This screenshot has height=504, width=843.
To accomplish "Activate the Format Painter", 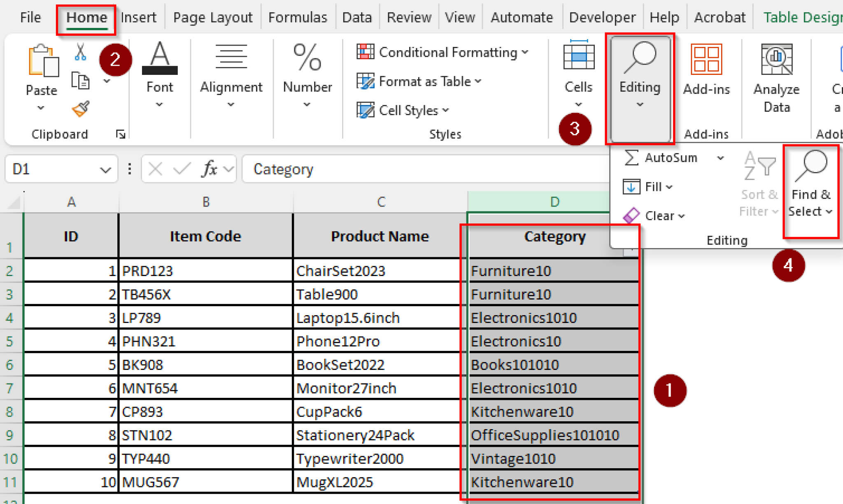I will point(79,108).
